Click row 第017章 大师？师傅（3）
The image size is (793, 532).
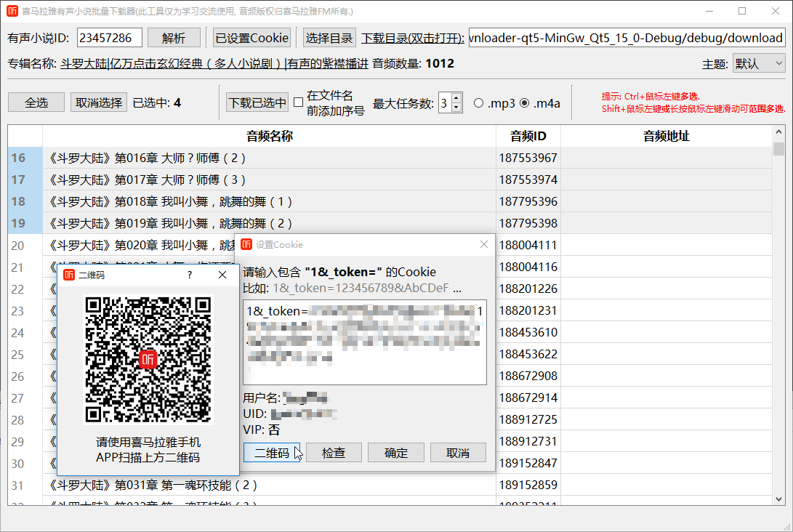(x=269, y=180)
